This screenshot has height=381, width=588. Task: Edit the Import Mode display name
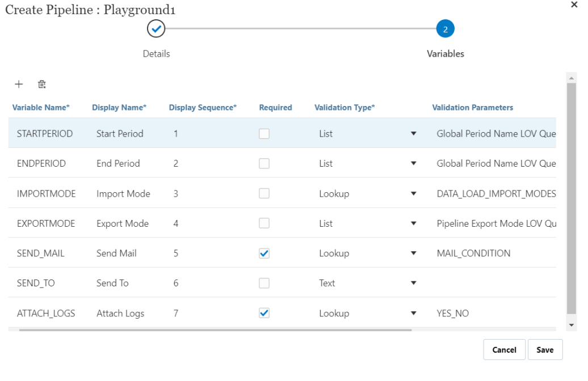tap(123, 194)
